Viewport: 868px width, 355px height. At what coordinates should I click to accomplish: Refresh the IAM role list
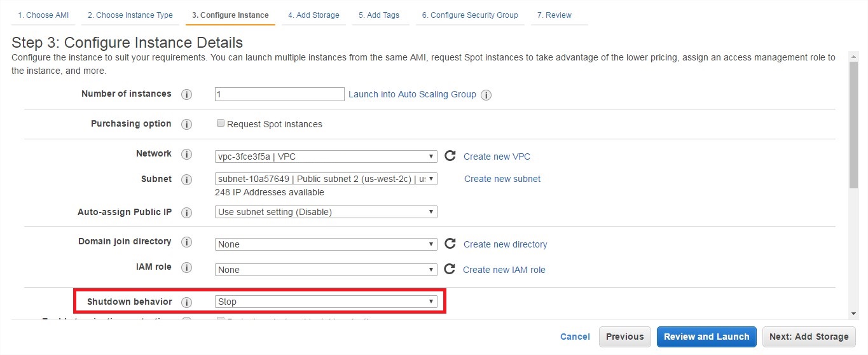click(x=450, y=269)
